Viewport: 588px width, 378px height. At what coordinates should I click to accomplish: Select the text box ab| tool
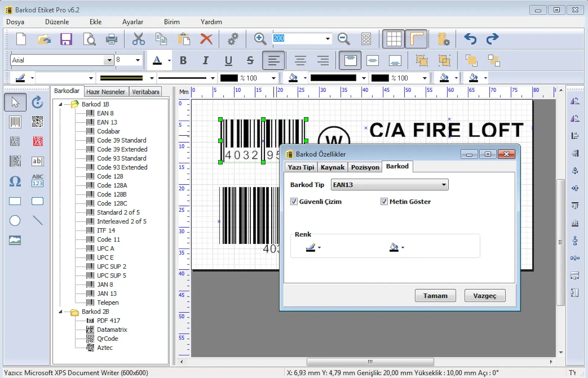37,161
